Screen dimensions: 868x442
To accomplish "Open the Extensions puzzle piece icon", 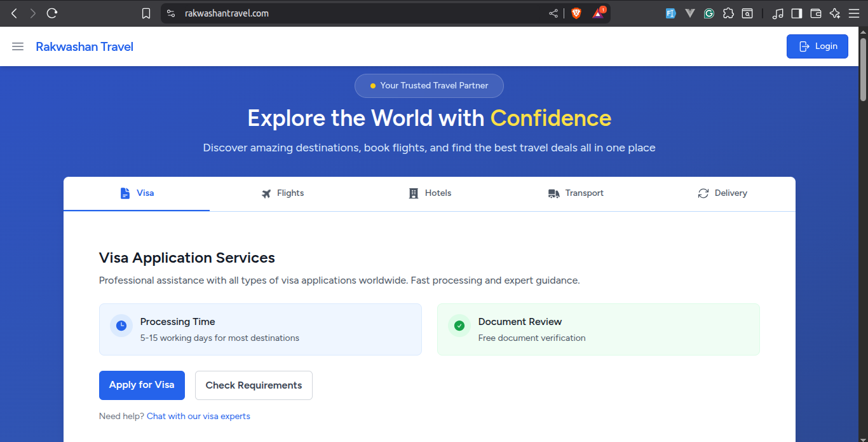I will point(728,13).
